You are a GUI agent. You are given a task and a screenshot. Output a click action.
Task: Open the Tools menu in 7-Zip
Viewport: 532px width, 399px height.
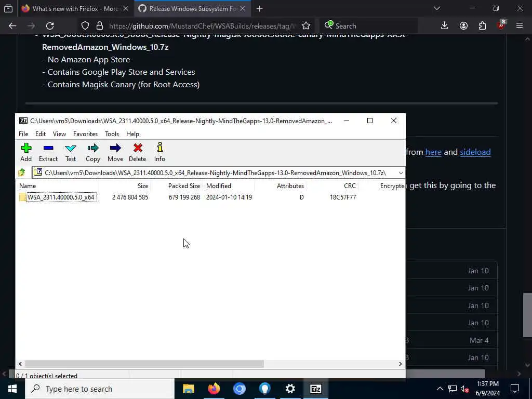[x=112, y=134]
